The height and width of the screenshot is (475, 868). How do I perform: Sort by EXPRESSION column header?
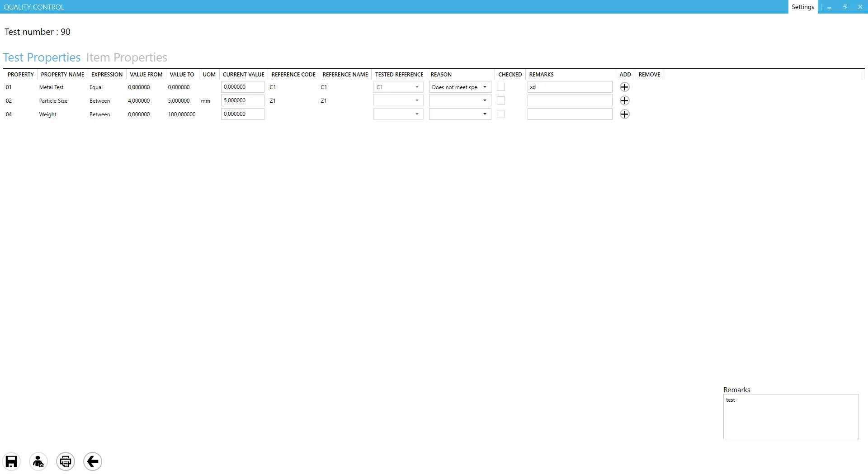(x=107, y=75)
